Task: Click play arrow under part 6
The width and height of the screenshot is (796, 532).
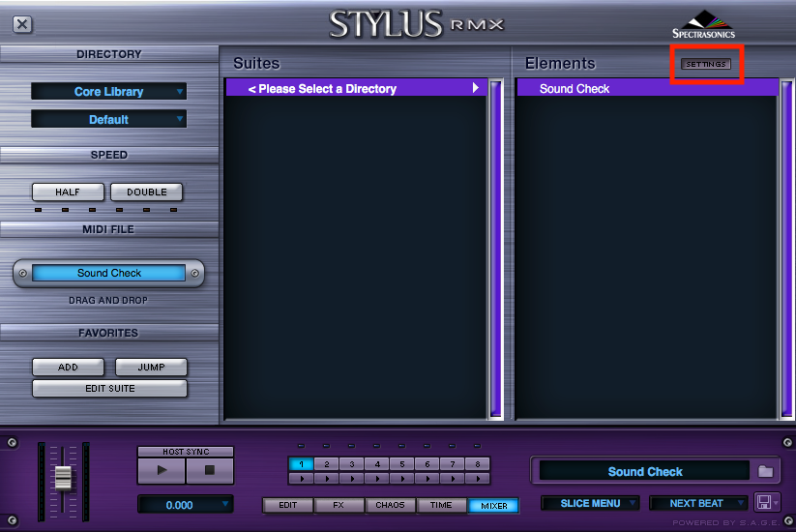Action: tap(427, 478)
